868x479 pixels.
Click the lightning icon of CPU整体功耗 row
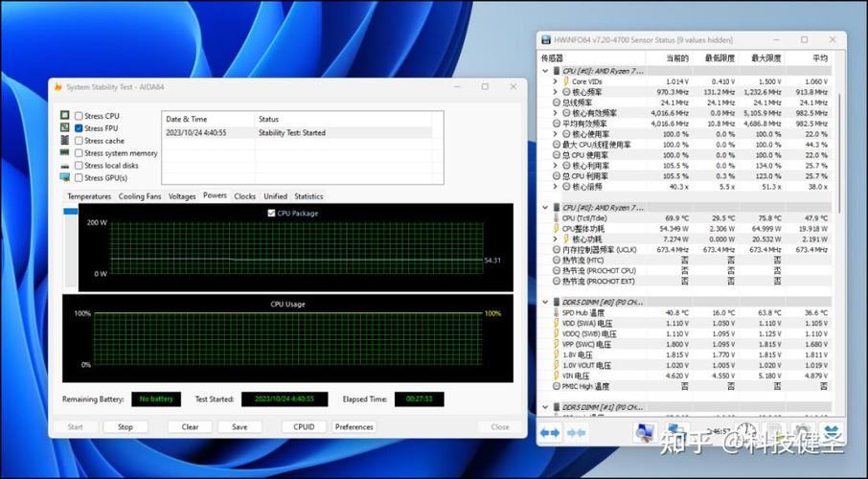click(x=557, y=229)
